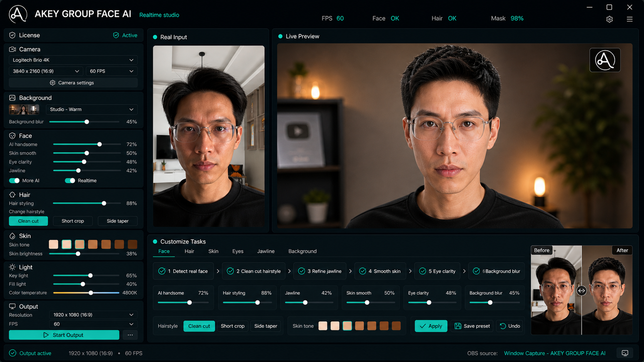This screenshot has height=362, width=644.
Task: Click the Light sun icon
Action: tap(12, 267)
